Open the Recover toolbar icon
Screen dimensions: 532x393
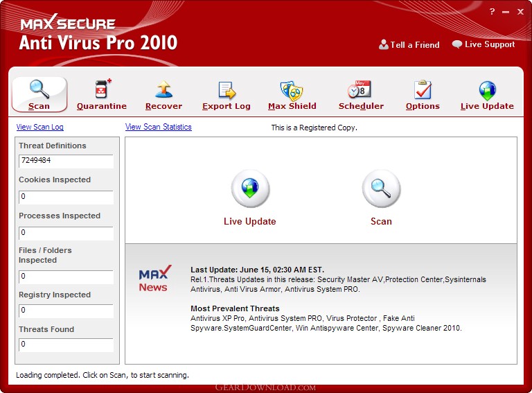tap(164, 89)
